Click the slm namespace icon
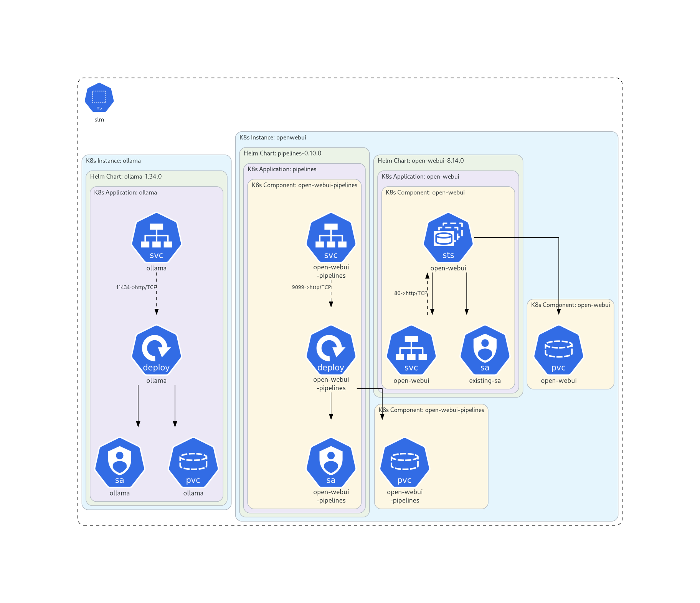This screenshot has height=603, width=700. pos(99,98)
